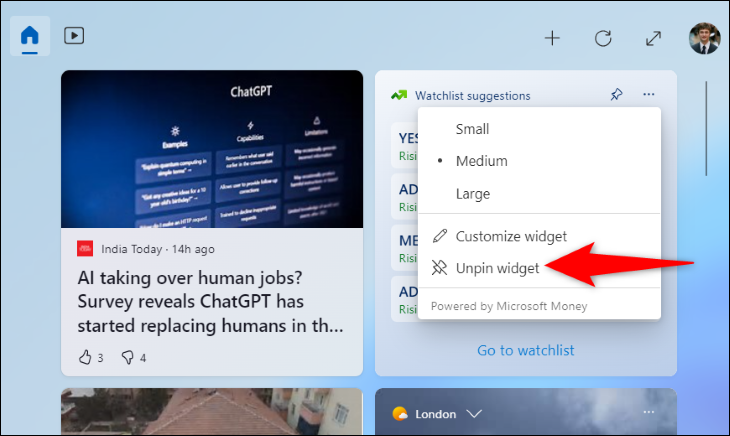This screenshot has width=730, height=436.
Task: Click pin icon on Watchlist suggestions widget
Action: point(616,94)
